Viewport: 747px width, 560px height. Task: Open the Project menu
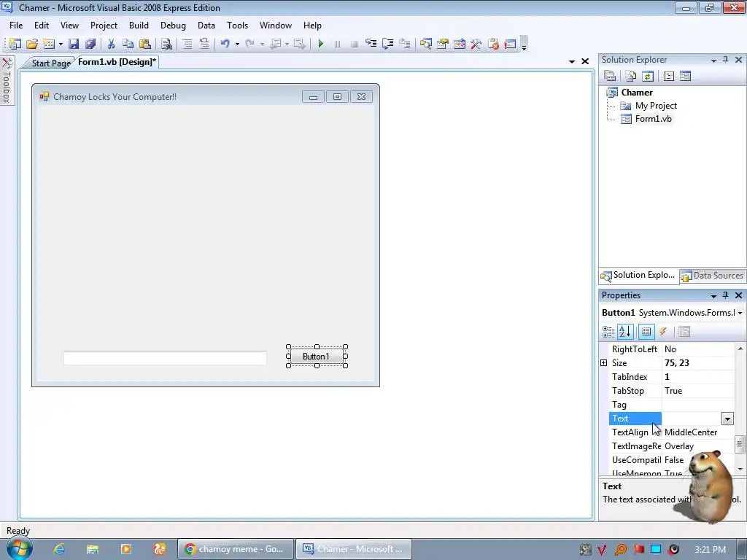104,26
